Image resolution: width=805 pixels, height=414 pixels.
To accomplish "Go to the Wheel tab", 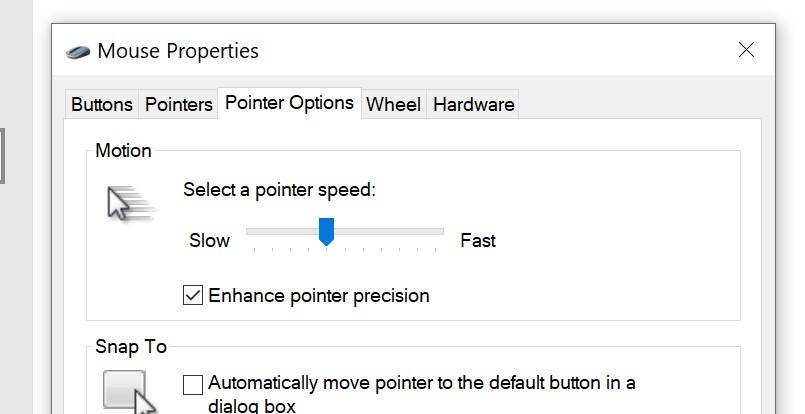I will [393, 104].
